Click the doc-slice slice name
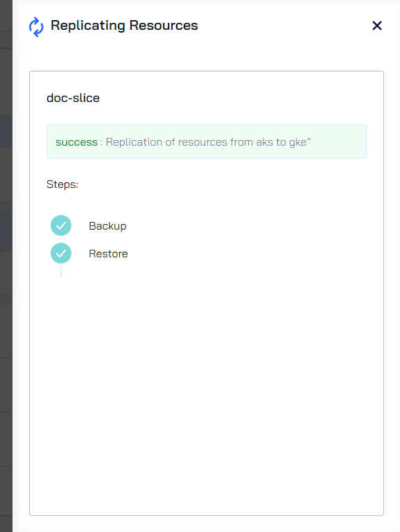 point(73,98)
